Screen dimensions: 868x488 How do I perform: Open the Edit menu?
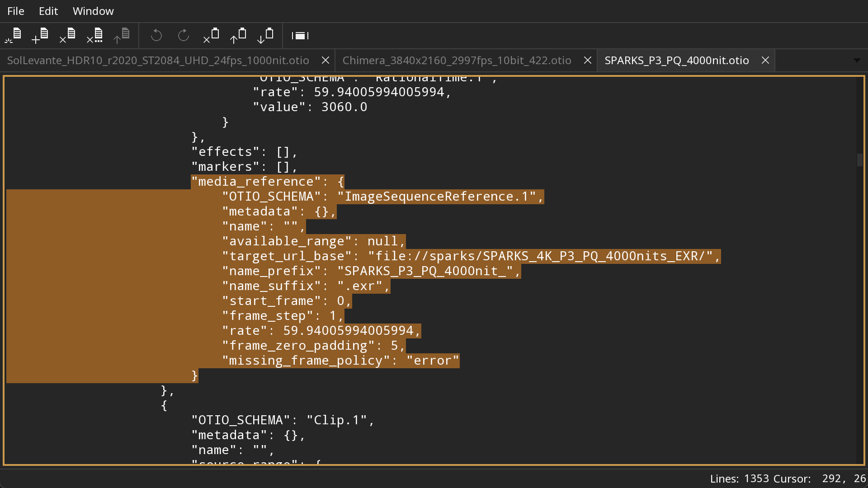point(48,11)
